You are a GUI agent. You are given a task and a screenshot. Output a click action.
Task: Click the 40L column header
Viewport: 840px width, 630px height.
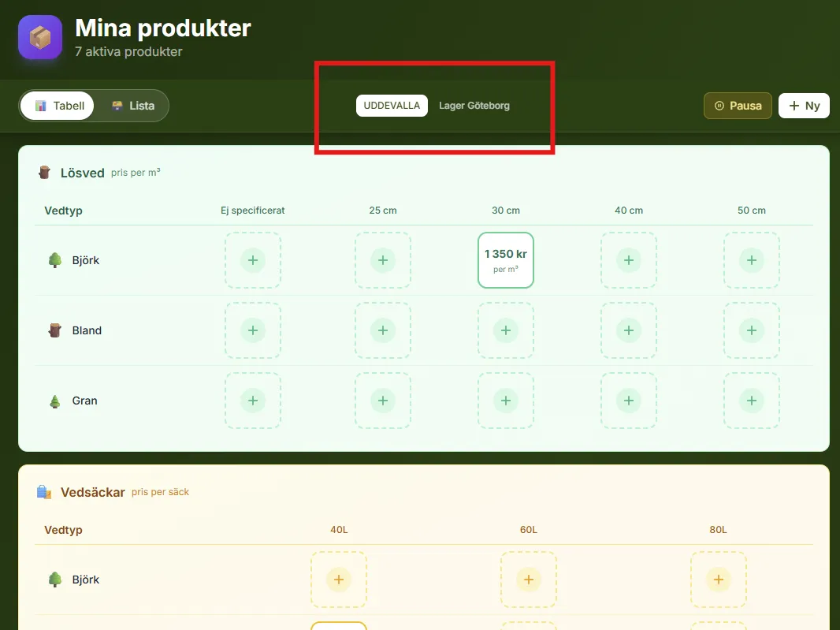click(x=339, y=530)
